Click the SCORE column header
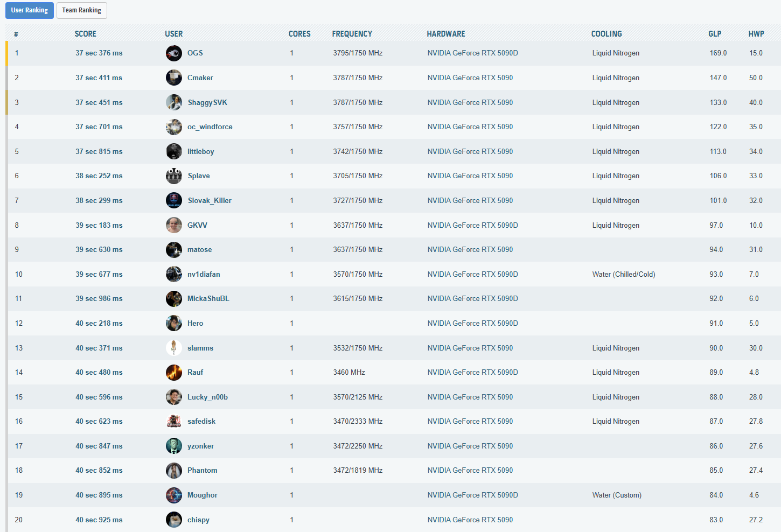 tap(86, 34)
